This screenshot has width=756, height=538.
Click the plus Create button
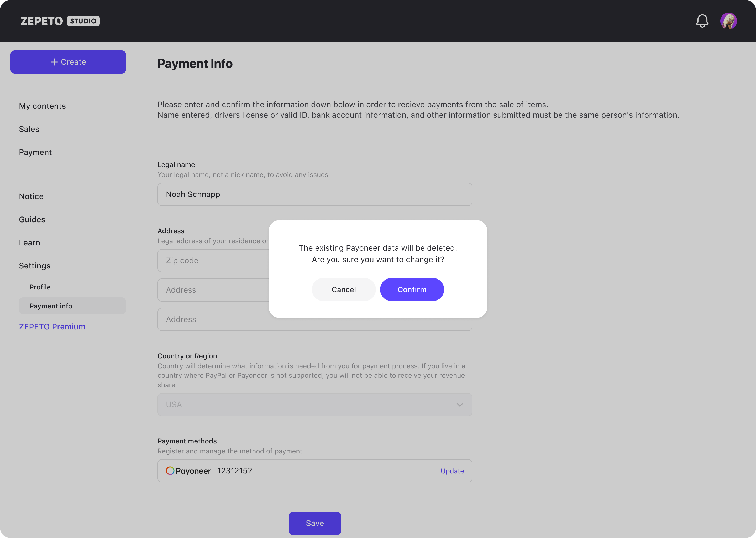68,62
